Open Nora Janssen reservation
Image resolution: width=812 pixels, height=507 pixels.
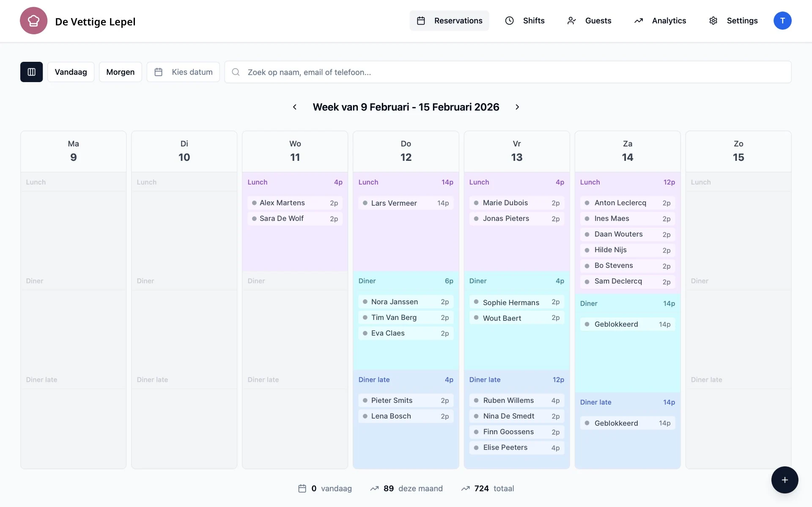tap(406, 302)
